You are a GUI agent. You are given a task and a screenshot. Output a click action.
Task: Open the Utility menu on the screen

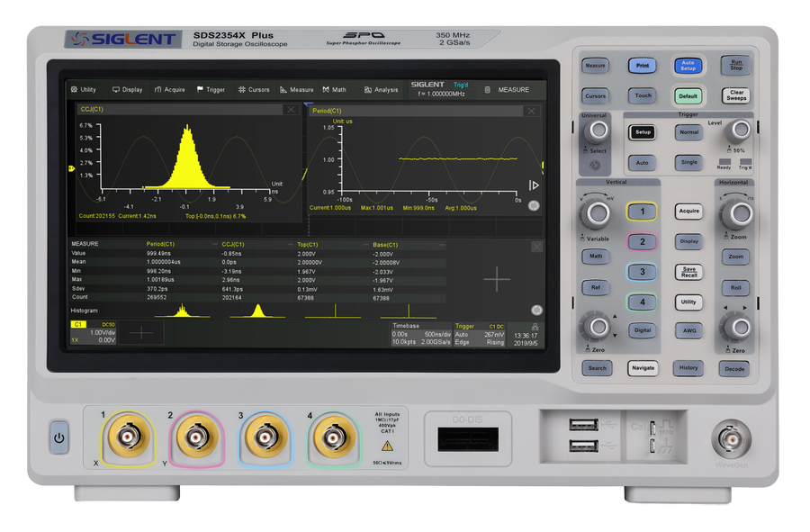(x=83, y=89)
